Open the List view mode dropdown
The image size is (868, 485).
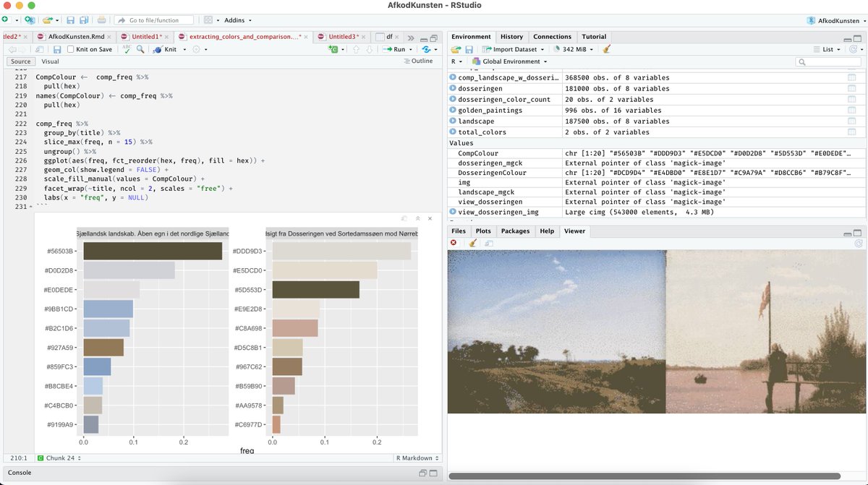pyautogui.click(x=827, y=49)
